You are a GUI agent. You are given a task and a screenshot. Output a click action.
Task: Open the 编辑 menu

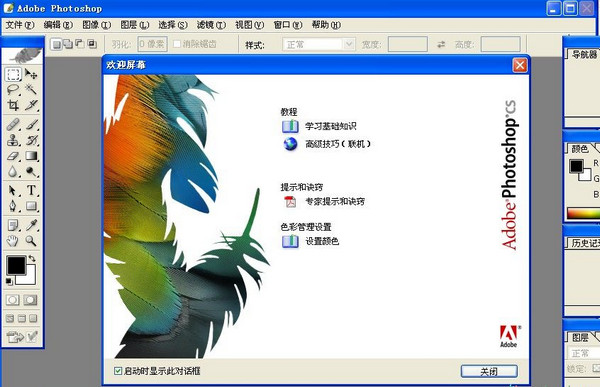tap(58, 25)
